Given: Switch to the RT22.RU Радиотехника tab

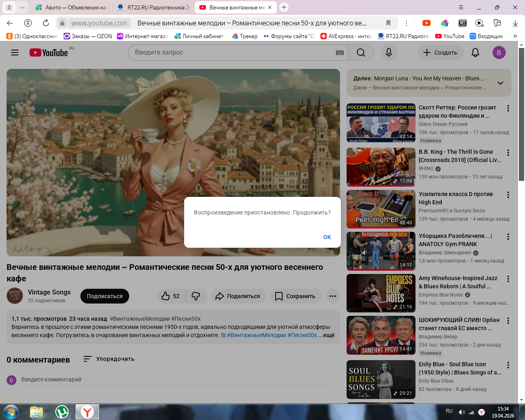Looking at the screenshot, I should pos(153,7).
